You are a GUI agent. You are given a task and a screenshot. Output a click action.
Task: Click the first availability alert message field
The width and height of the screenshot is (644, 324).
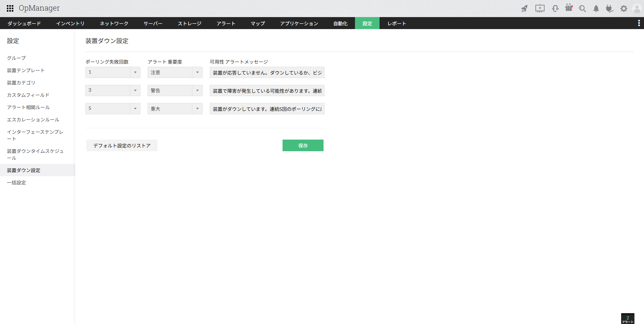pos(267,72)
